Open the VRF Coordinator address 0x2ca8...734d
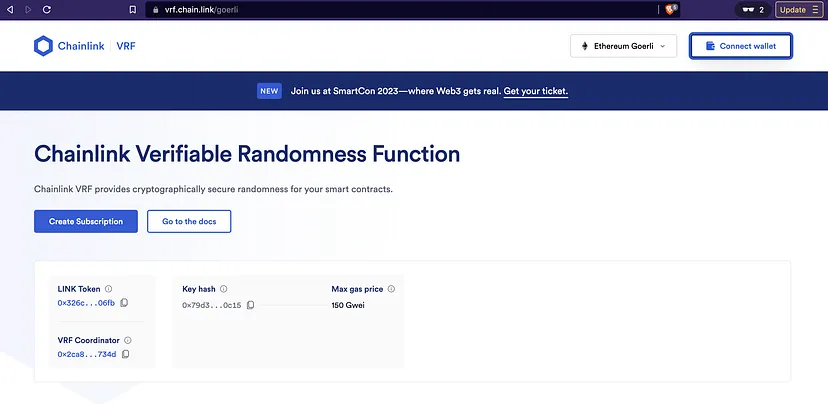Viewport: 828px width, 404px height. coord(87,354)
